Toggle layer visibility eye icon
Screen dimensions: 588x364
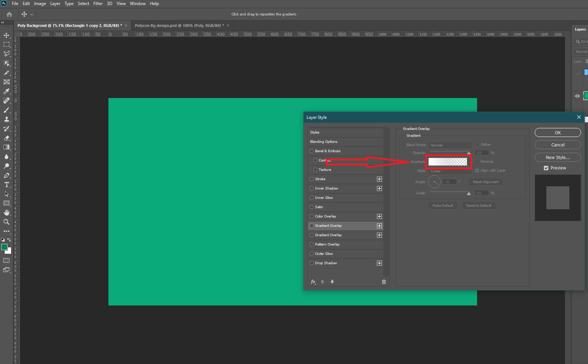pos(577,96)
